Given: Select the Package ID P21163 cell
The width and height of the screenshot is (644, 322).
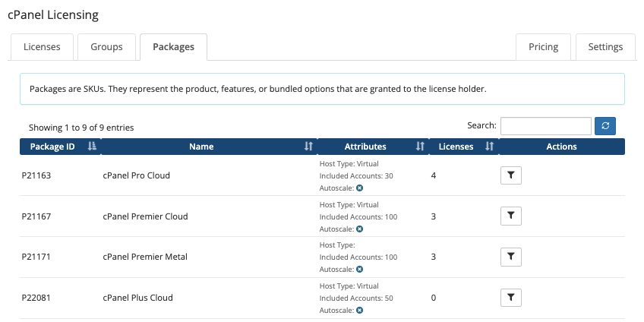Looking at the screenshot, I should (x=36, y=175).
